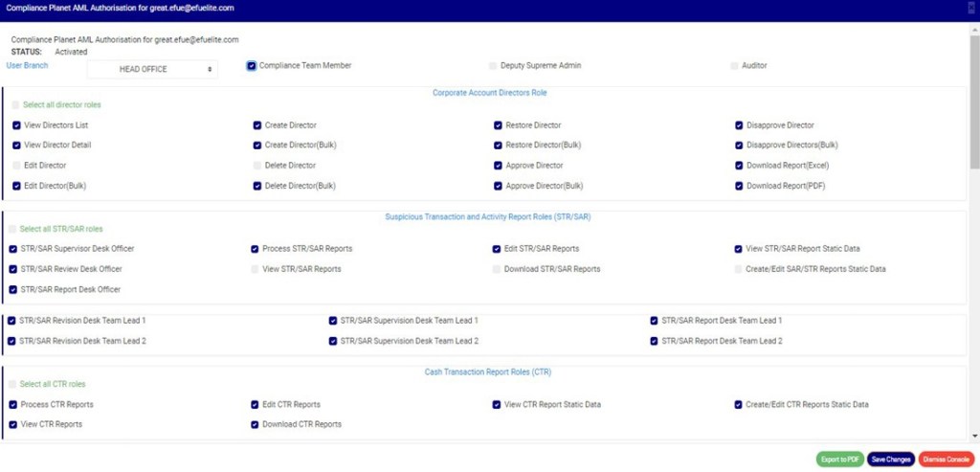980x472 pixels.
Task: Check Download STR/SAR Reports option
Action: (x=497, y=269)
